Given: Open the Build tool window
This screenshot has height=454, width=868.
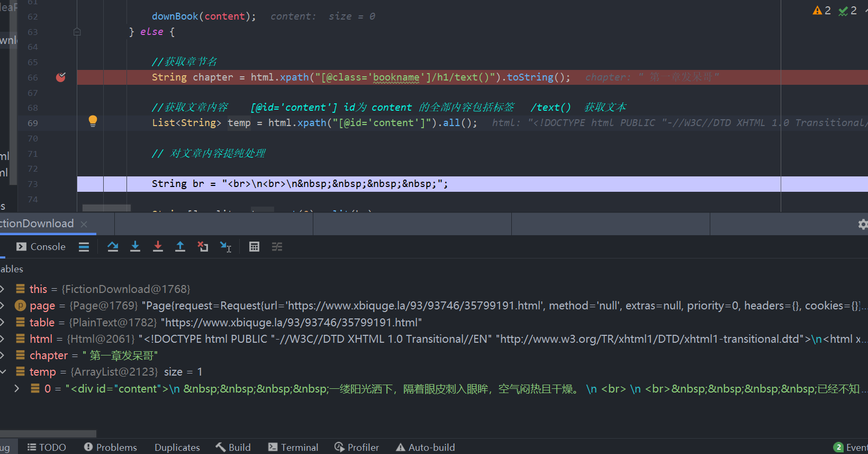Looking at the screenshot, I should [233, 448].
